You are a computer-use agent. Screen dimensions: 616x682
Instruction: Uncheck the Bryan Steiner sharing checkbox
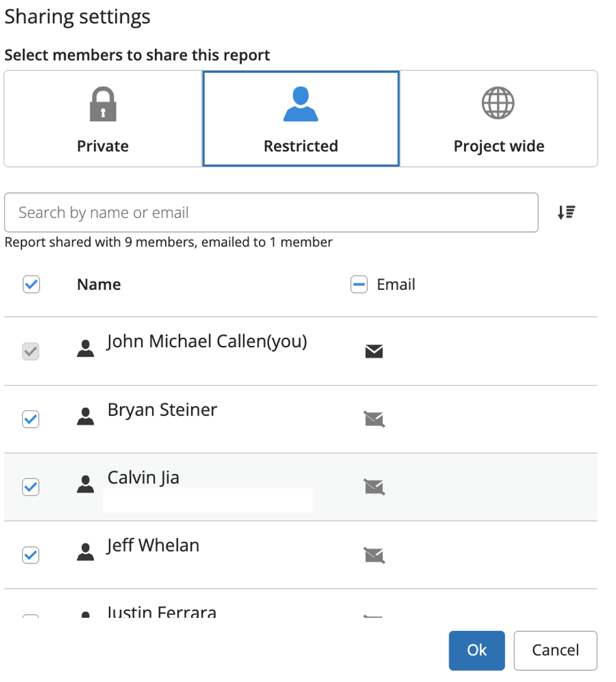click(31, 419)
